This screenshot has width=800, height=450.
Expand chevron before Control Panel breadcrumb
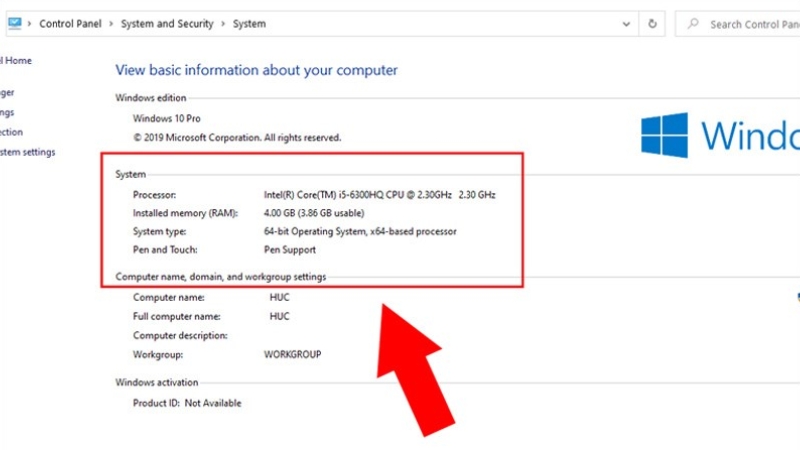coord(30,24)
